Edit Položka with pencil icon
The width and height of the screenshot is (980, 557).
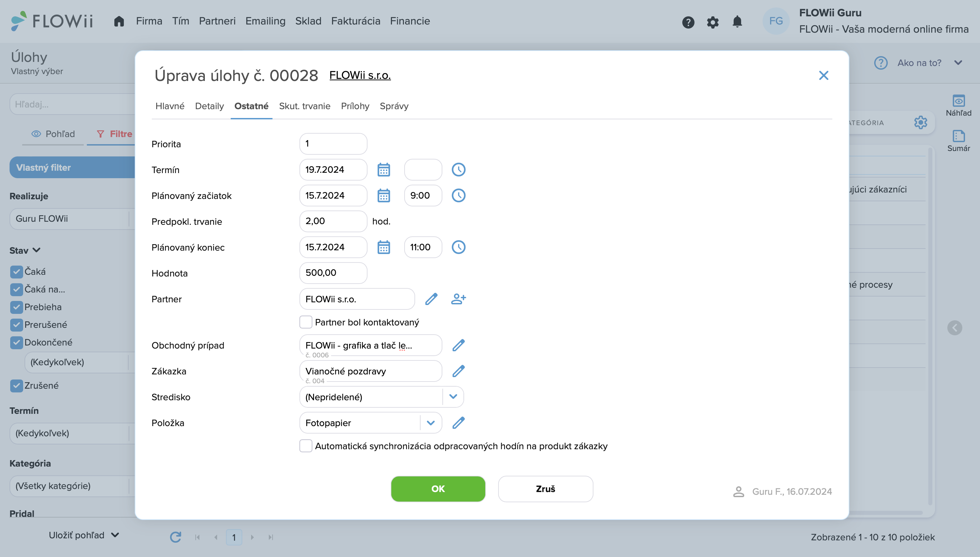click(x=458, y=423)
